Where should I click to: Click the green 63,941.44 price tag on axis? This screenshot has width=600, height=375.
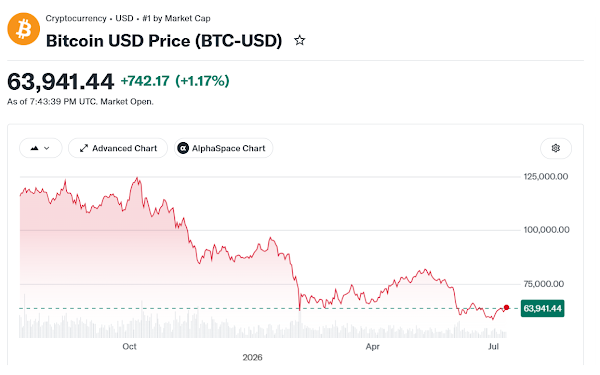pyautogui.click(x=542, y=308)
